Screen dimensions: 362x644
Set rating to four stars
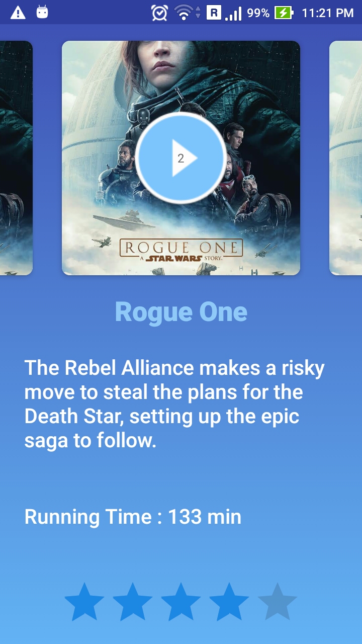coord(229,602)
